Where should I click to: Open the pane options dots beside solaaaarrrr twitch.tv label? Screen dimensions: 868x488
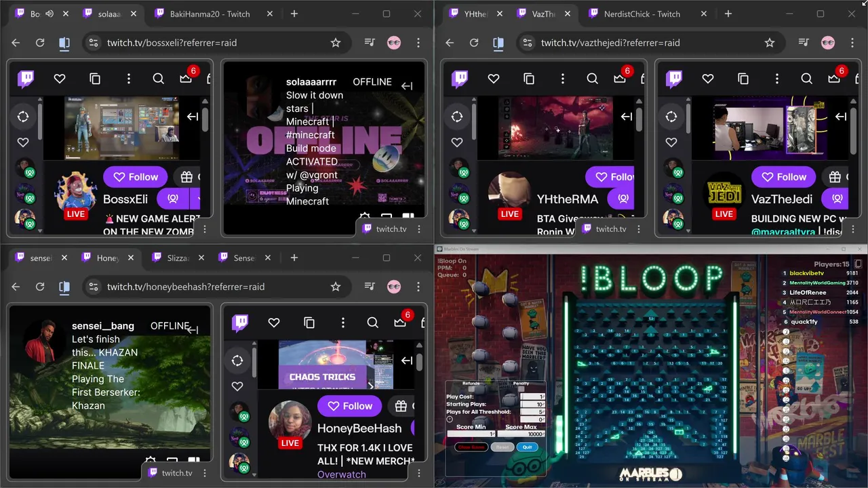click(x=419, y=229)
